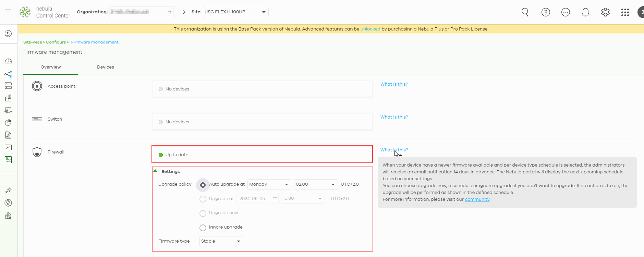The width and height of the screenshot is (644, 257).
Task: Collapse the Settings section triangle
Action: pos(155,171)
